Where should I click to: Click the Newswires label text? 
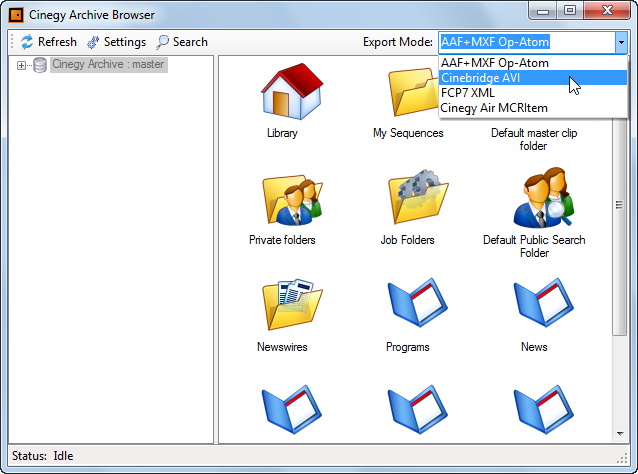click(x=282, y=347)
